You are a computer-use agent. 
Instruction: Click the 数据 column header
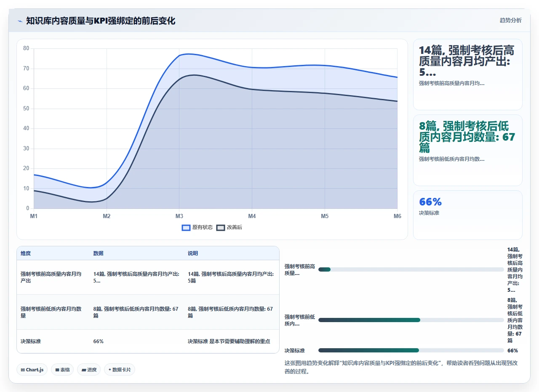tap(99, 253)
